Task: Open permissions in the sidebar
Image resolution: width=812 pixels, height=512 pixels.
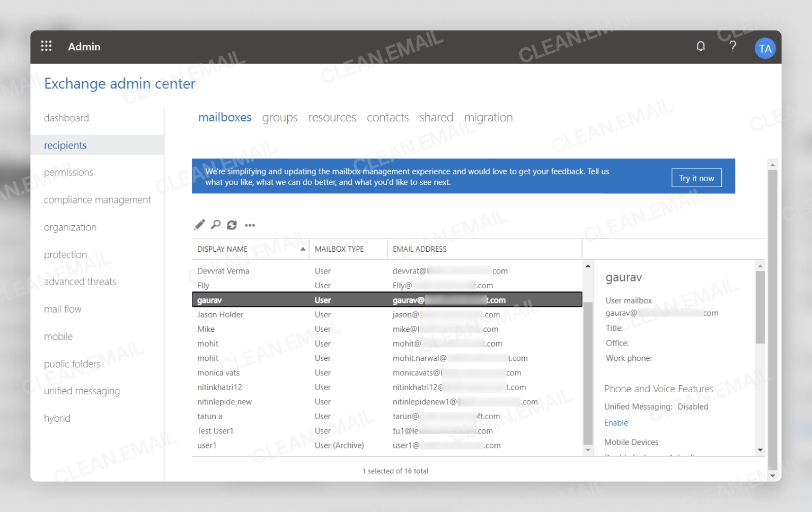Action: [69, 173]
